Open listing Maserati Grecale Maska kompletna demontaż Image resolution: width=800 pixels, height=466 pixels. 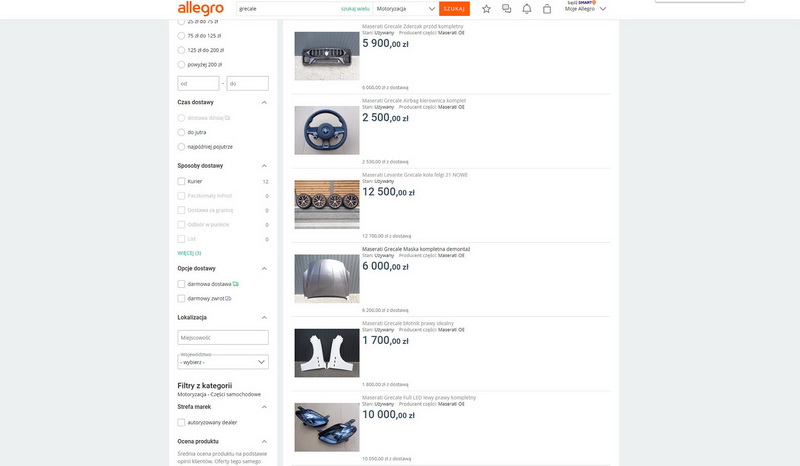pyautogui.click(x=416, y=249)
